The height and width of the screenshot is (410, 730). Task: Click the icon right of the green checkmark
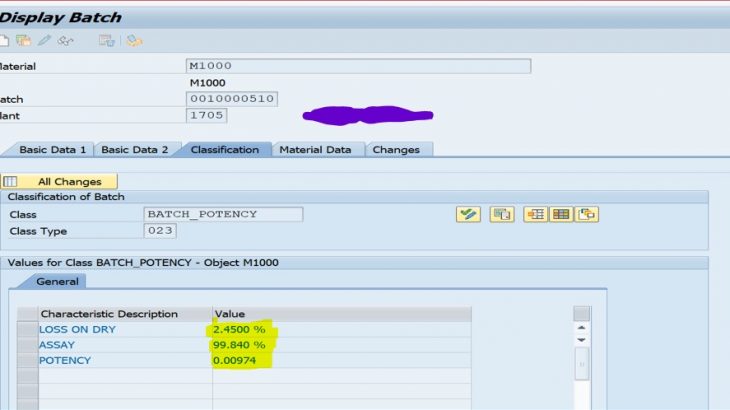(501, 214)
